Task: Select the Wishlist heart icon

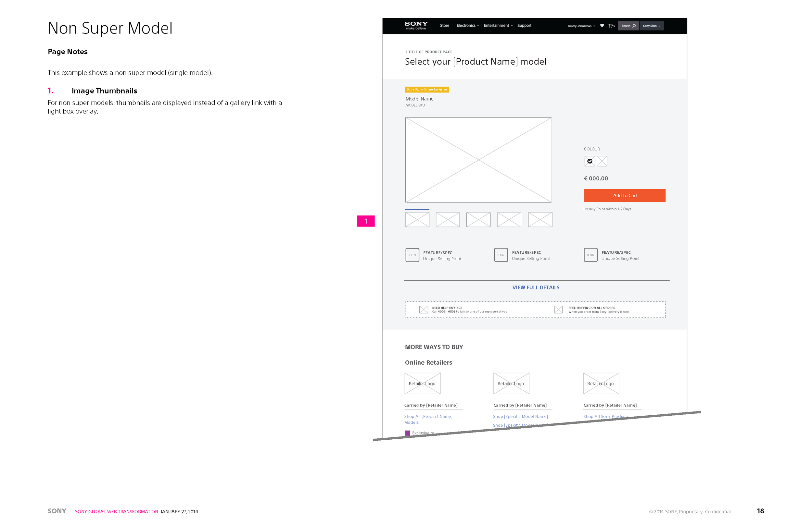Action: click(x=601, y=25)
